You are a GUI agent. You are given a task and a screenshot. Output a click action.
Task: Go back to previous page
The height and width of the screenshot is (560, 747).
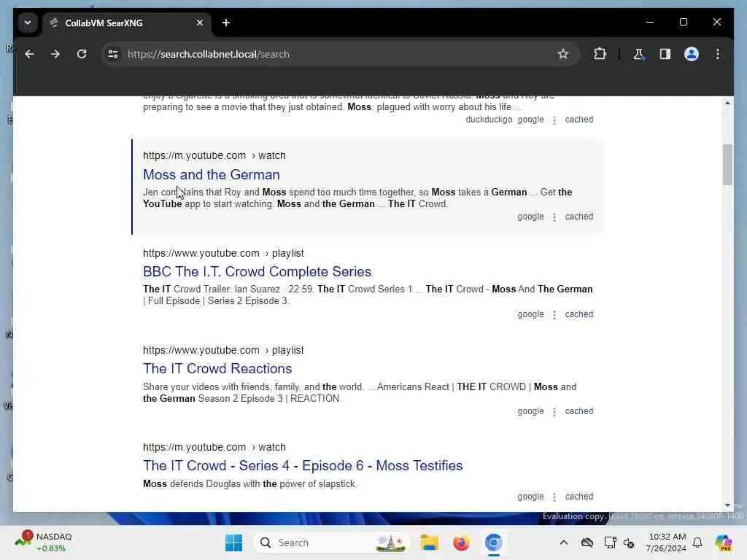click(29, 54)
